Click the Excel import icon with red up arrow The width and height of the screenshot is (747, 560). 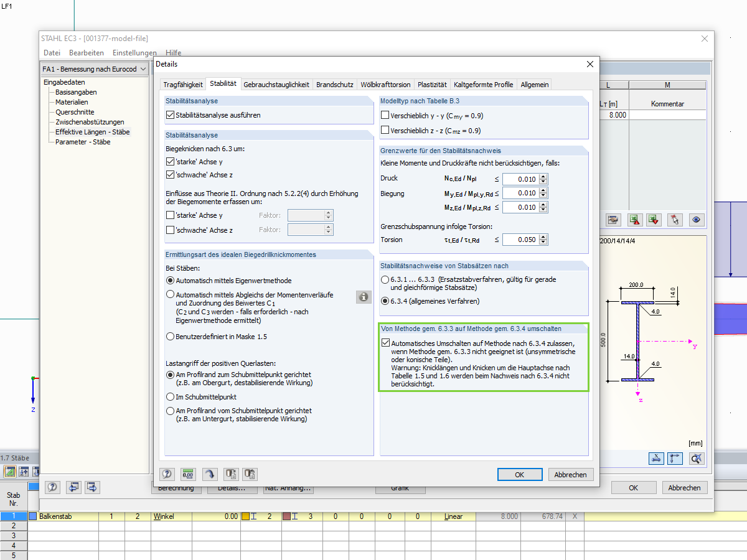point(635,220)
